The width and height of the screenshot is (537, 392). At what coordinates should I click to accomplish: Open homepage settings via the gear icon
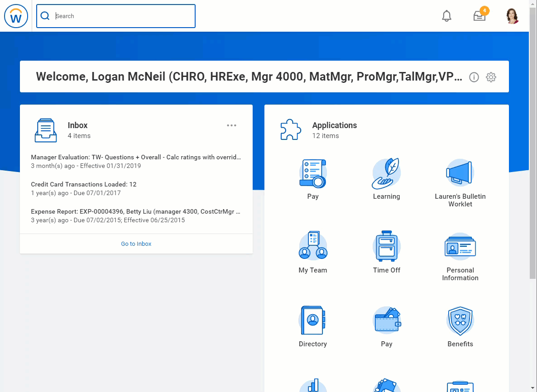click(x=491, y=77)
